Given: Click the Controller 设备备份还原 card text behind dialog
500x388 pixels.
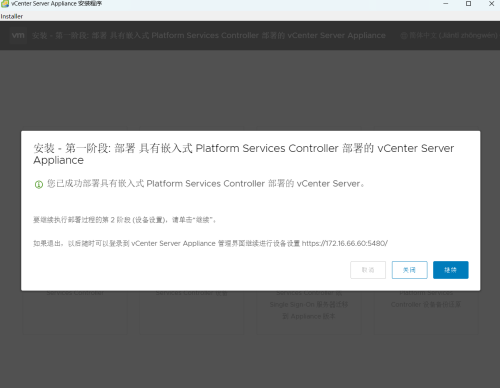Looking at the screenshot, I should [426, 304].
